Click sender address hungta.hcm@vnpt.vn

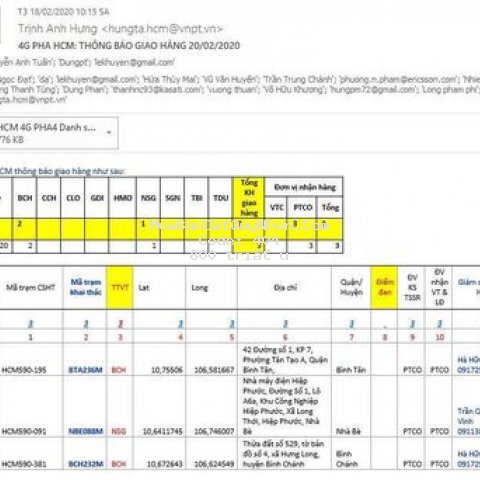(162, 29)
